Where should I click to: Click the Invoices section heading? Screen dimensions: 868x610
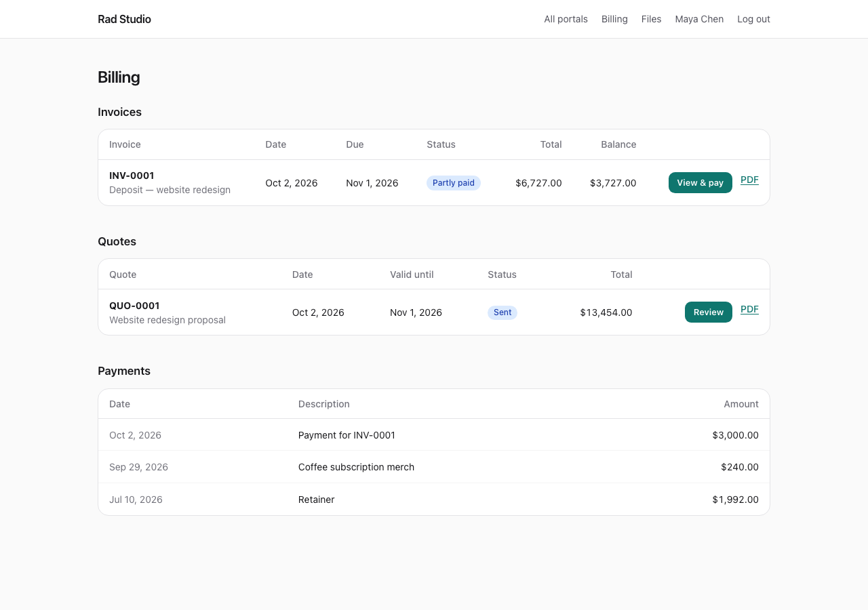coord(119,112)
